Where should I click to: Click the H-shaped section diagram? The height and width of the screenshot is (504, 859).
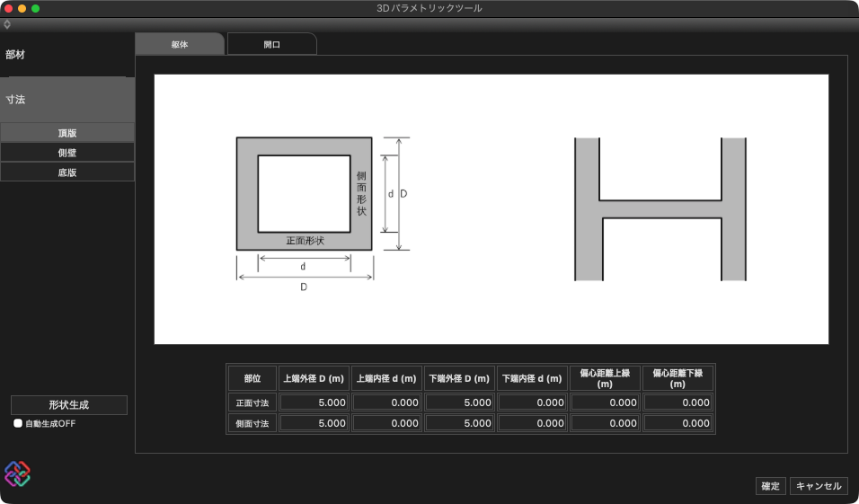coord(660,208)
